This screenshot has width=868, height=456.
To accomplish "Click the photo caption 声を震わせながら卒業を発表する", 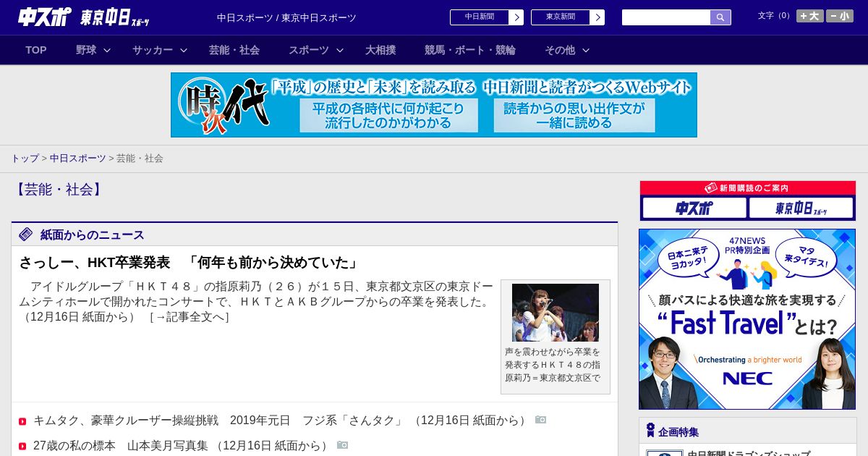I will coord(553,365).
